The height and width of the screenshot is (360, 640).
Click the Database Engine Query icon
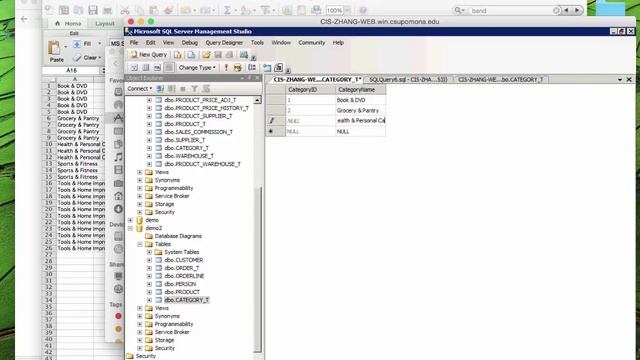[x=178, y=55]
